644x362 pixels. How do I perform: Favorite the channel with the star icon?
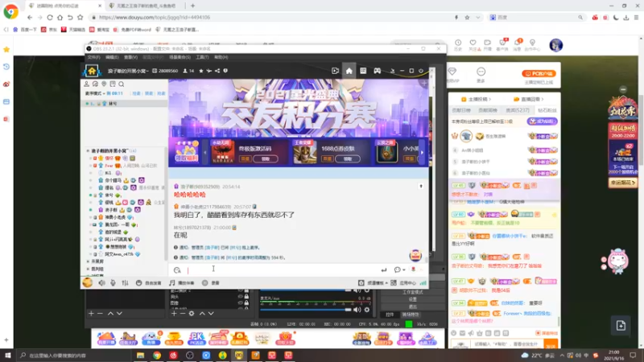200,71
